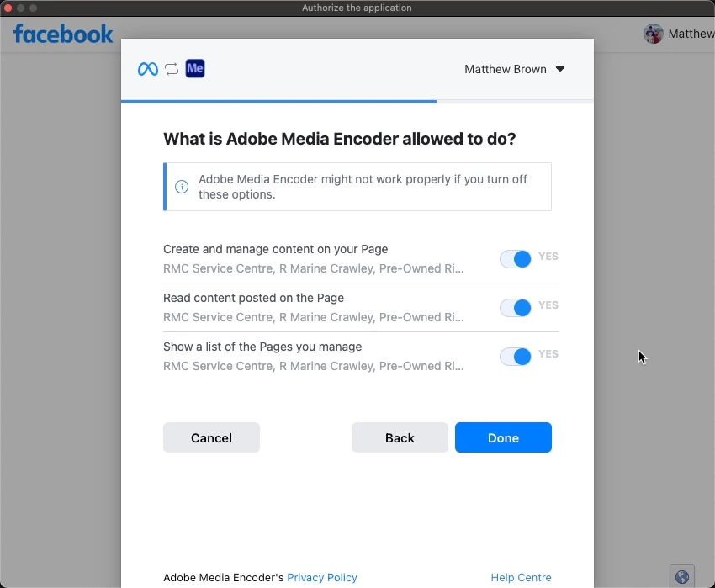Click the 'Create and manage content on your Page' text

275,249
